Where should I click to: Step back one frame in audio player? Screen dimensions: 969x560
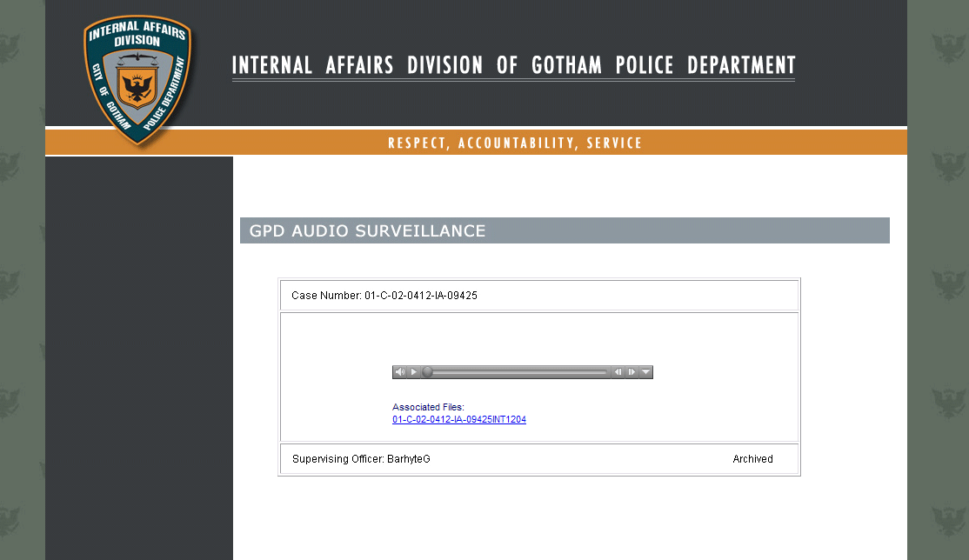point(618,372)
